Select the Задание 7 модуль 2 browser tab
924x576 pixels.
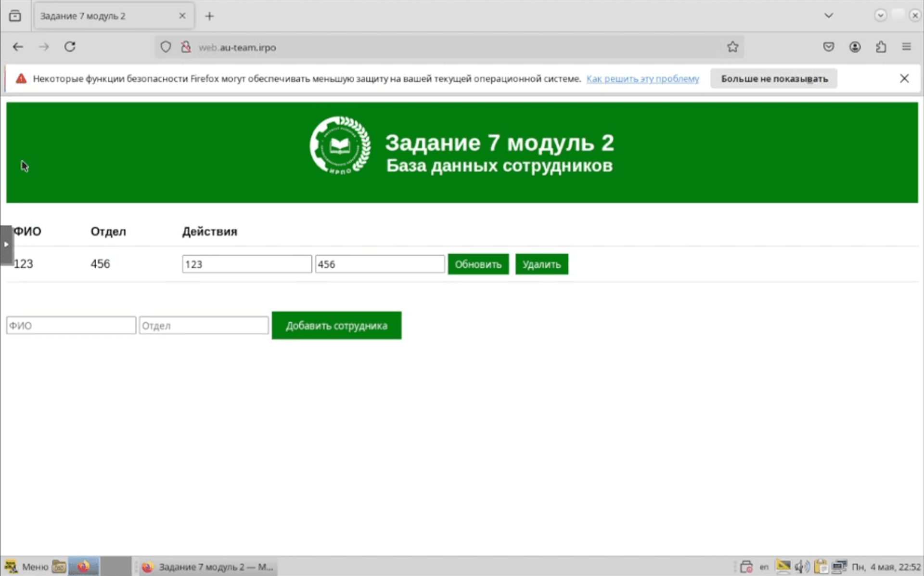coord(114,16)
